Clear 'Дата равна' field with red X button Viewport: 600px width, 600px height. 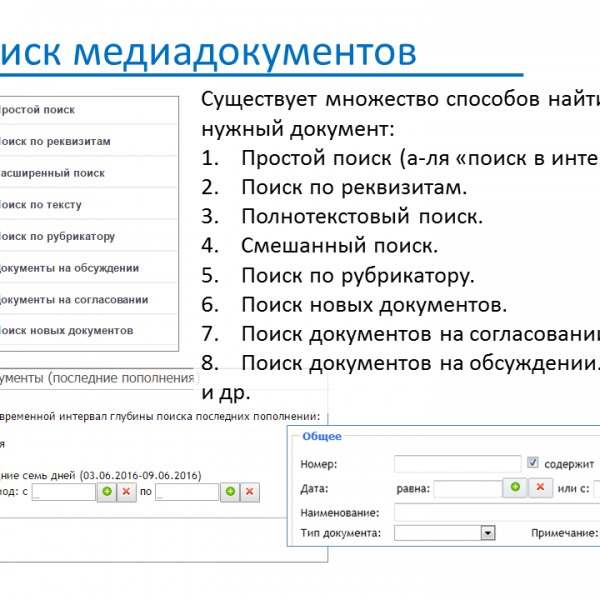[x=540, y=487]
